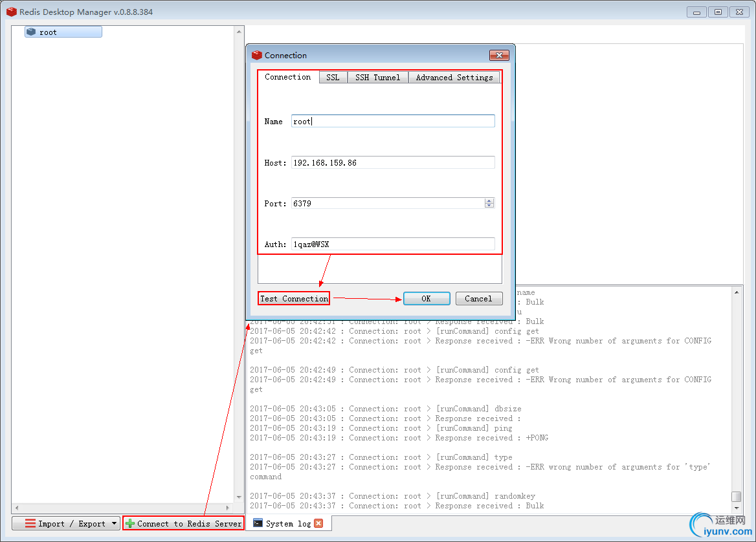Click right arrow of tree horizontal scrollbar
Image resolution: width=756 pixels, height=542 pixels.
point(228,508)
